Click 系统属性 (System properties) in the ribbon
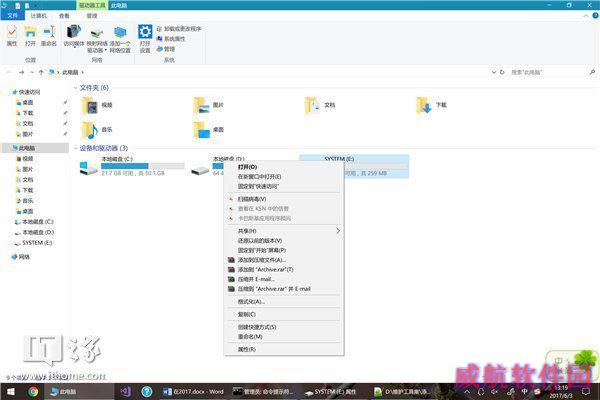Screen dimensions: 600x400 coord(171,39)
